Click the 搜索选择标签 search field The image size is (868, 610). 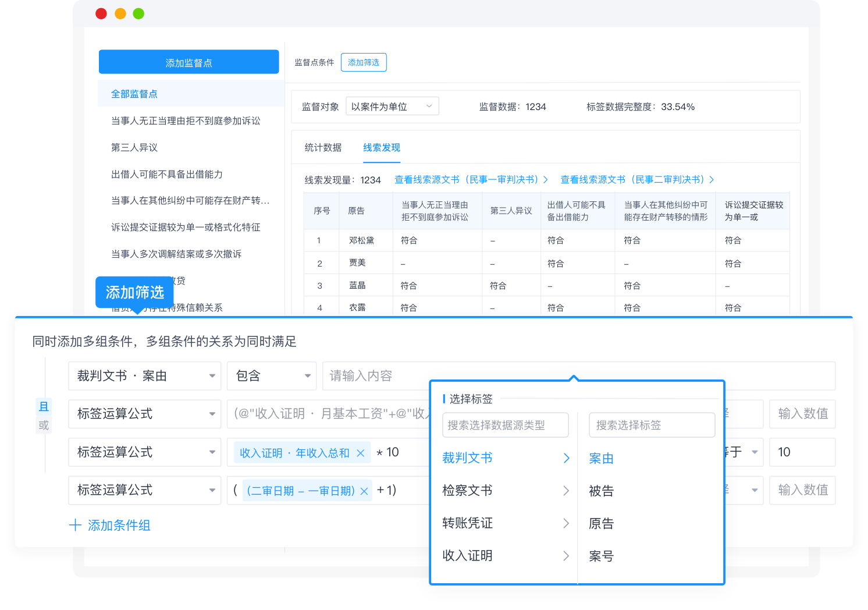pos(652,425)
